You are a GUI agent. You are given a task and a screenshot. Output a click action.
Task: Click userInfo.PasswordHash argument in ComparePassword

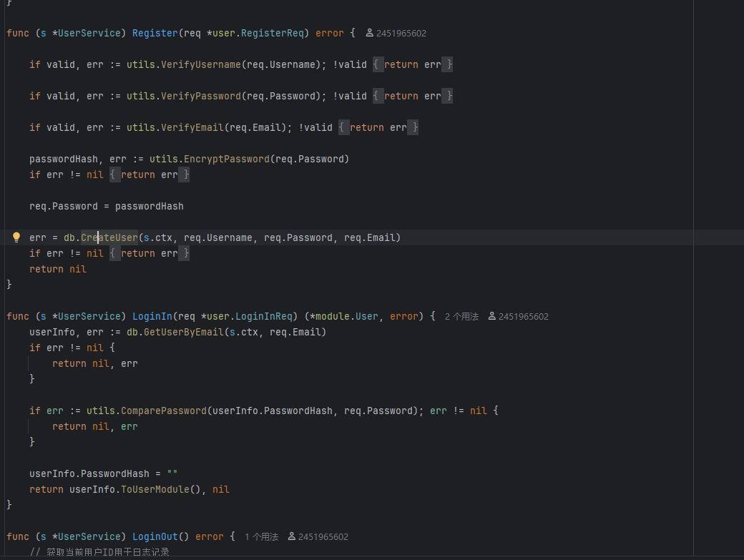tap(273, 411)
